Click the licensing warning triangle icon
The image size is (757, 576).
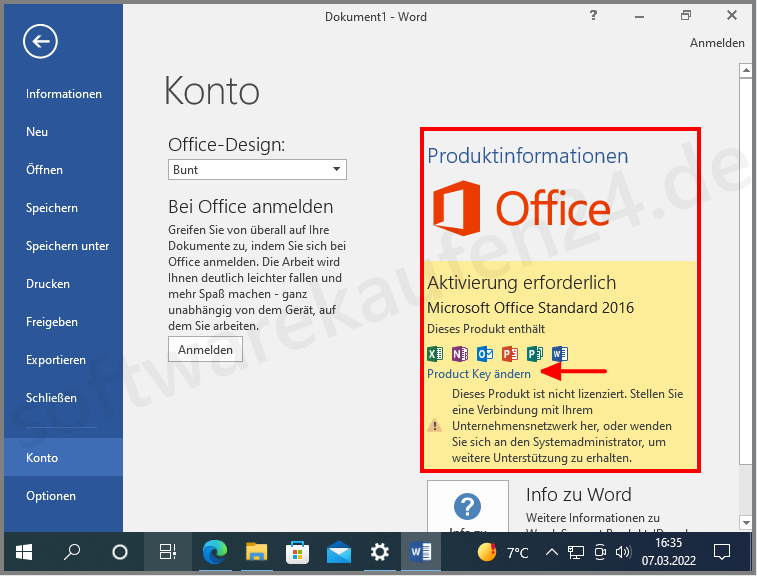pyautogui.click(x=435, y=426)
